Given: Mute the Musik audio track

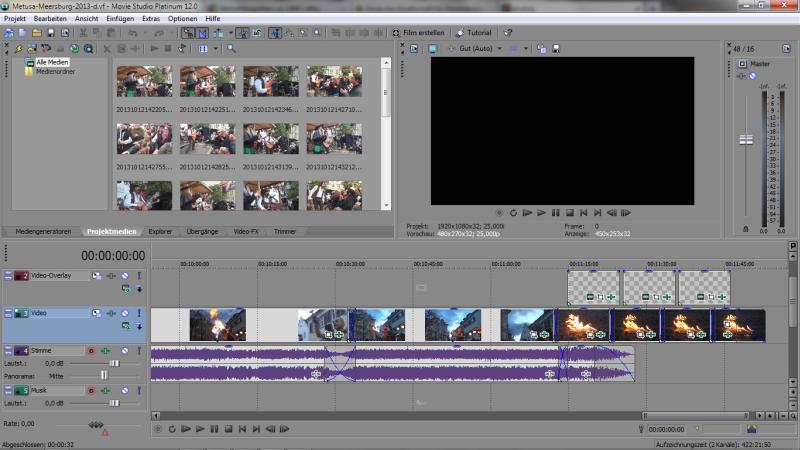Looking at the screenshot, I should [126, 390].
